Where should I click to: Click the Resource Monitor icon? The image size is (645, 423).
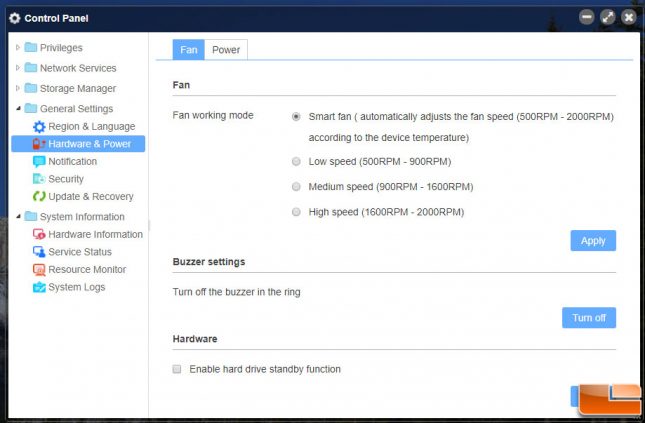point(39,270)
